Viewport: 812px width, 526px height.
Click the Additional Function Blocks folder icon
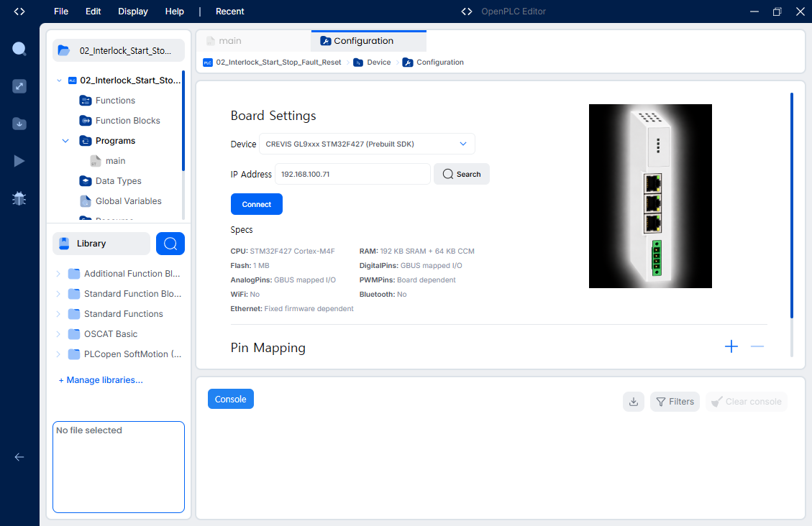74,274
